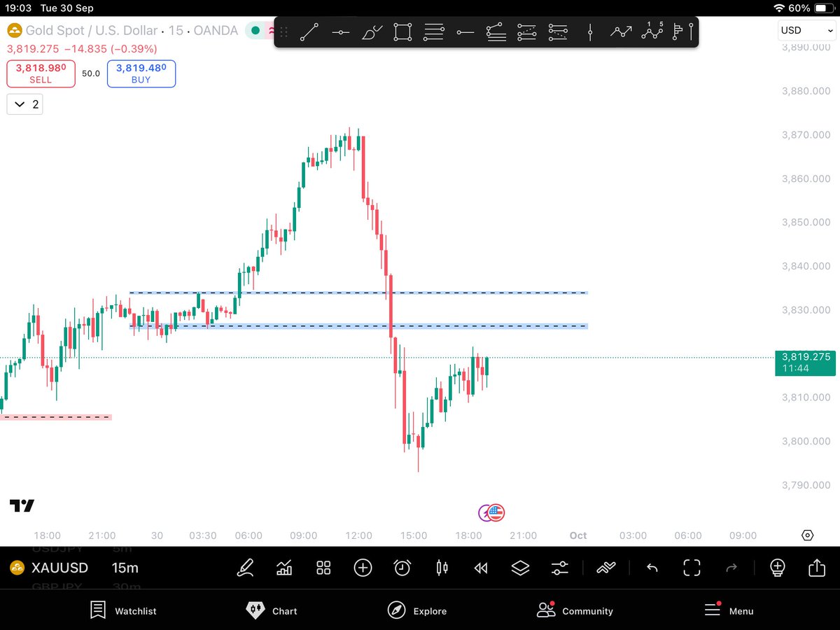Select the horizontal line tool
Screen dimensions: 840x630
(x=341, y=31)
